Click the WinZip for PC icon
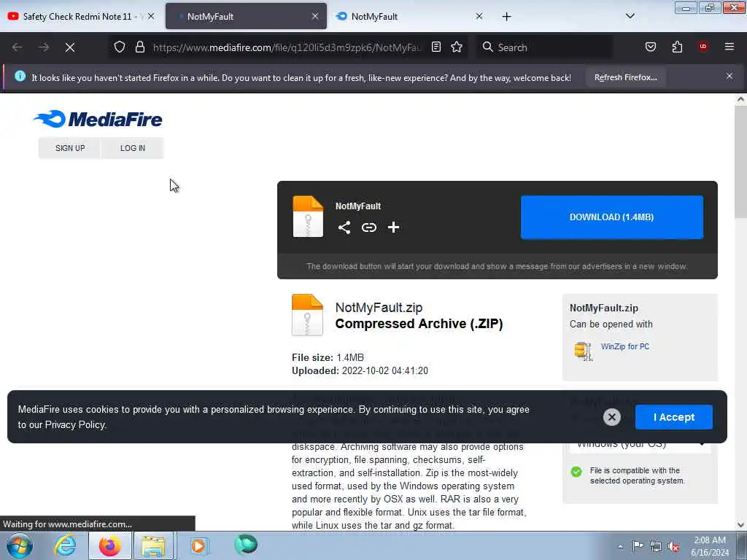 [584, 351]
